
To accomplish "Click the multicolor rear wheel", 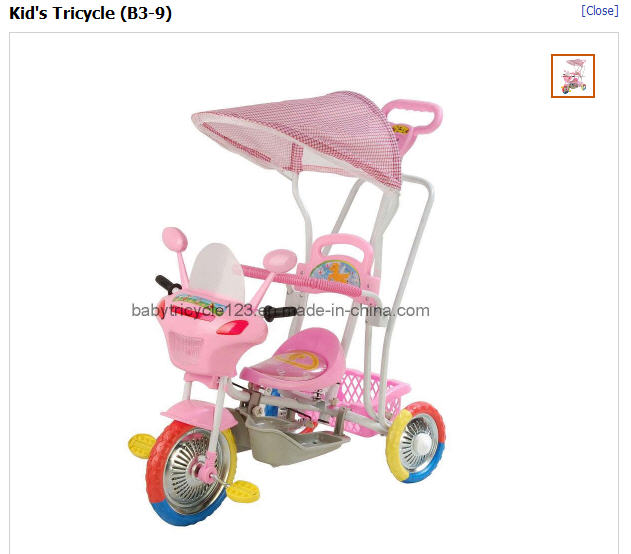I will coord(415,441).
